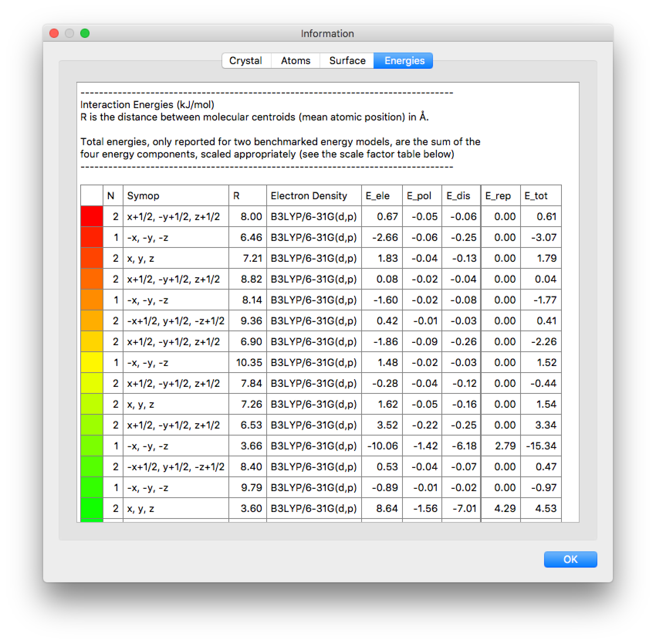Screen dimensions: 656x644
Task: Switch to the Crystal tab
Action: pyautogui.click(x=246, y=61)
